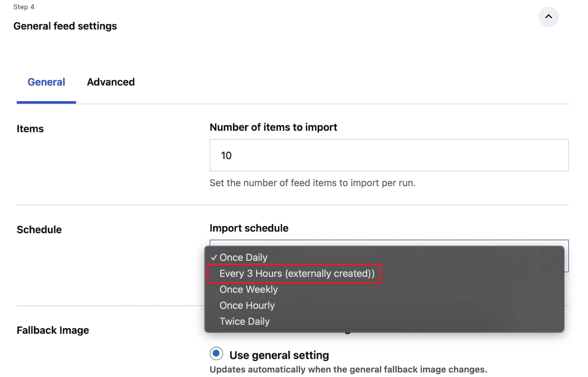Switch to the General tab
588x377 pixels.
click(46, 82)
